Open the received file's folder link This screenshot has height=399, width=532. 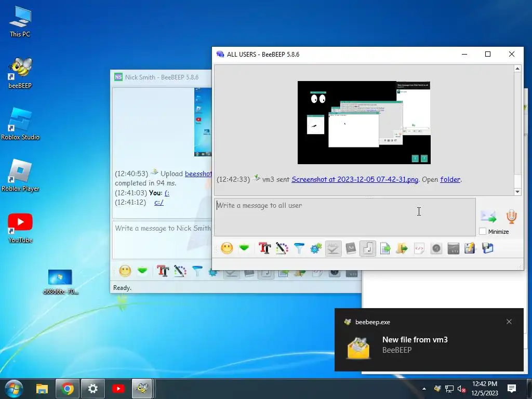coord(450,179)
